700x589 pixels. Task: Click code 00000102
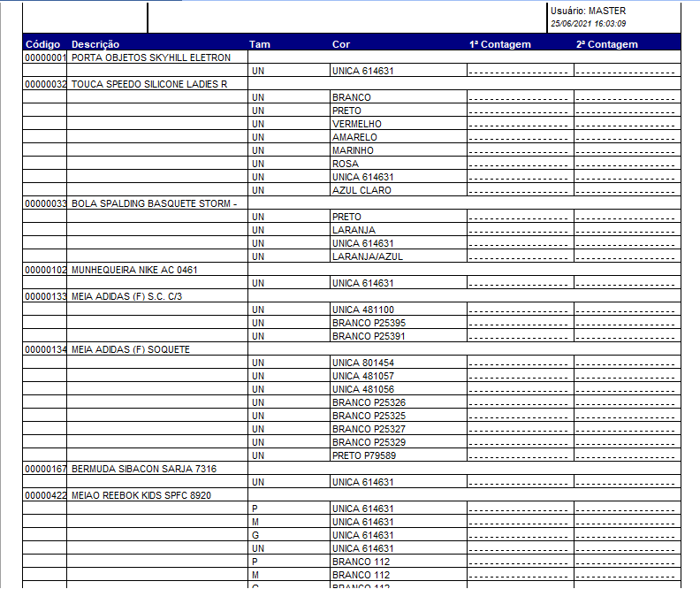[45, 270]
